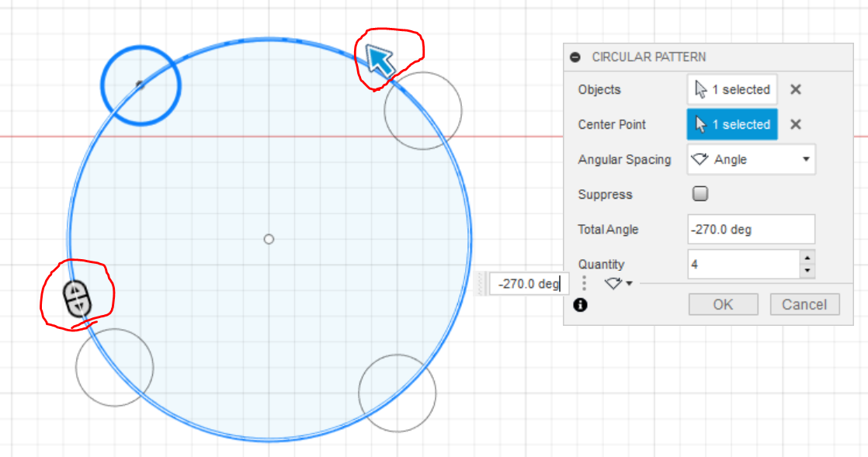
Task: Toggle the Suppress checkbox
Action: (x=700, y=194)
